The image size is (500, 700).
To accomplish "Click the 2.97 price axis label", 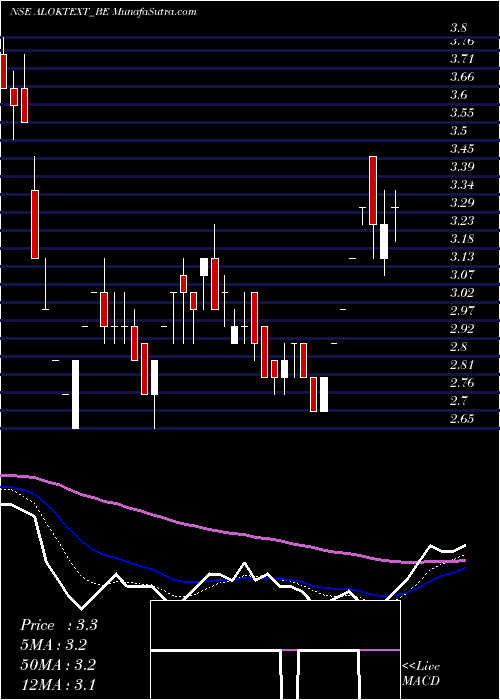I will [462, 310].
